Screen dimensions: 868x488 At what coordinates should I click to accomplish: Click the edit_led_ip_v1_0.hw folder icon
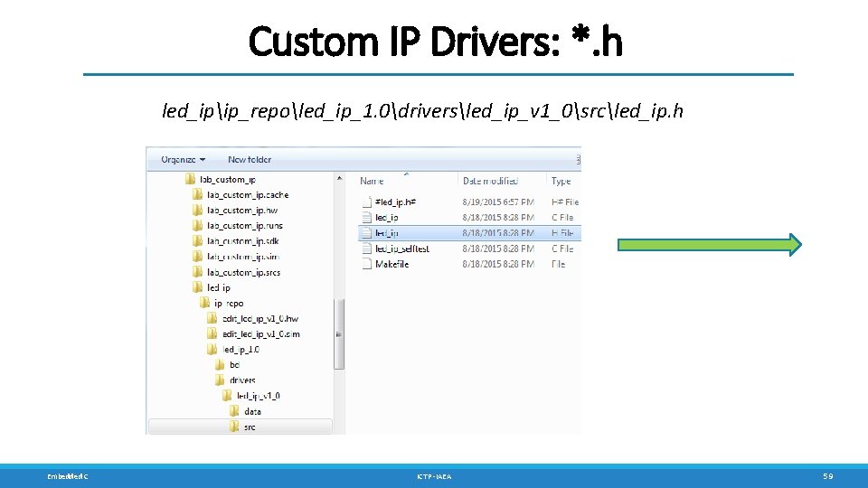(212, 318)
